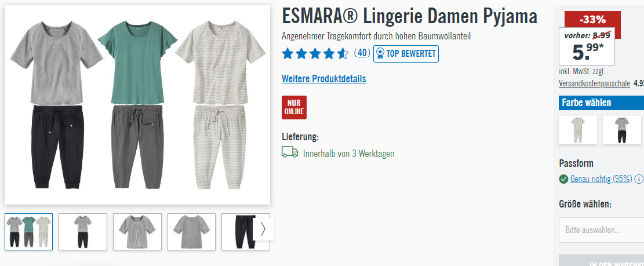This screenshot has height=266, width=644.
Task: Select the single grey-black pyjama set thumbnail
Action: (83, 232)
